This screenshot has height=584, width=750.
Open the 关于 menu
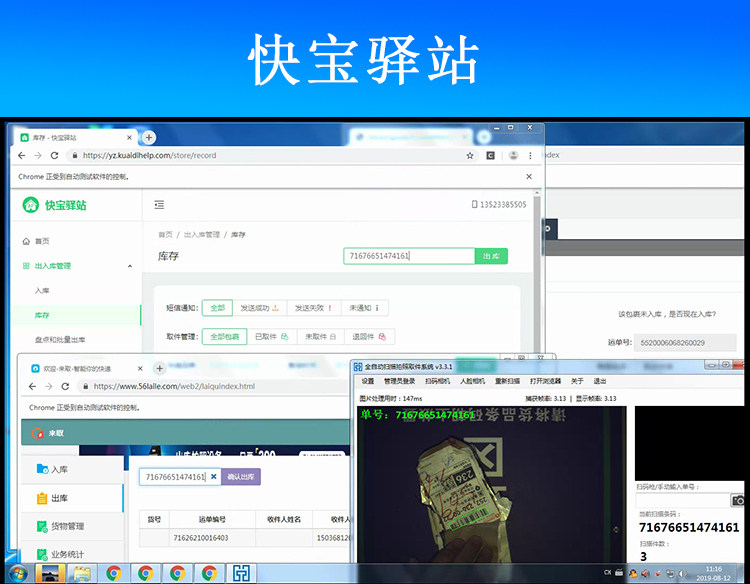[x=577, y=381]
